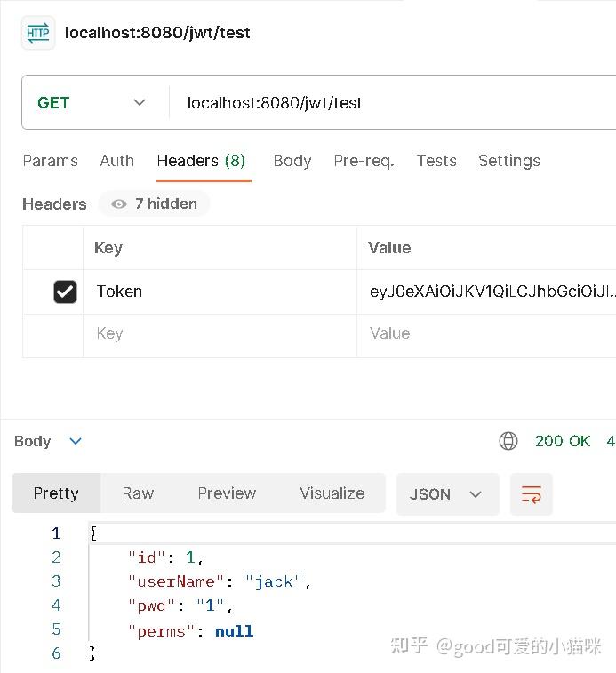Show the 7 hidden headers
Viewport: 616px width, 673px height.
pyautogui.click(x=155, y=204)
